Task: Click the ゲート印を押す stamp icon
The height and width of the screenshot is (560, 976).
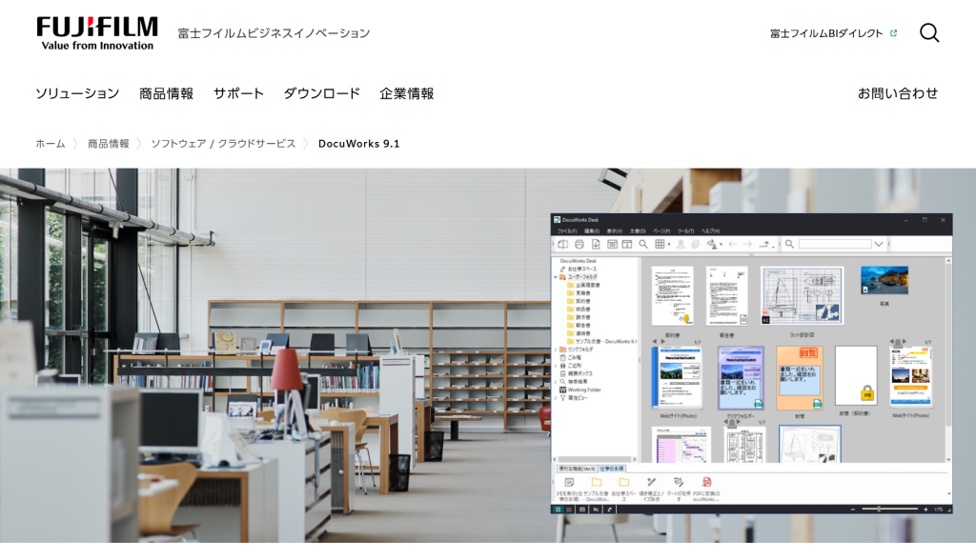Action: [679, 483]
